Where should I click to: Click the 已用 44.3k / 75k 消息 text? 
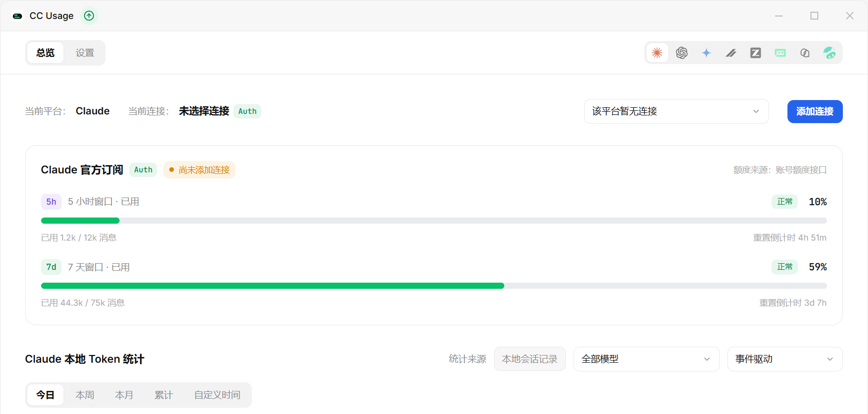[83, 303]
